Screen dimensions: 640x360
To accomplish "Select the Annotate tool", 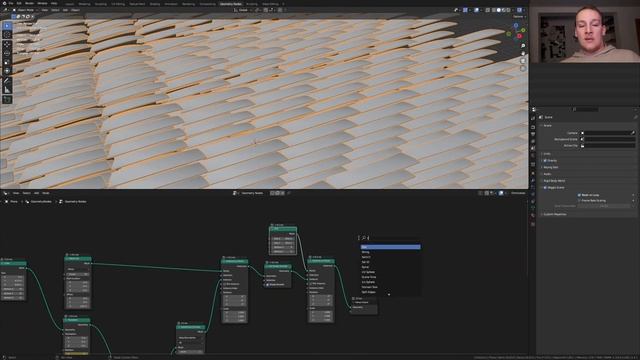I will 7,81.
